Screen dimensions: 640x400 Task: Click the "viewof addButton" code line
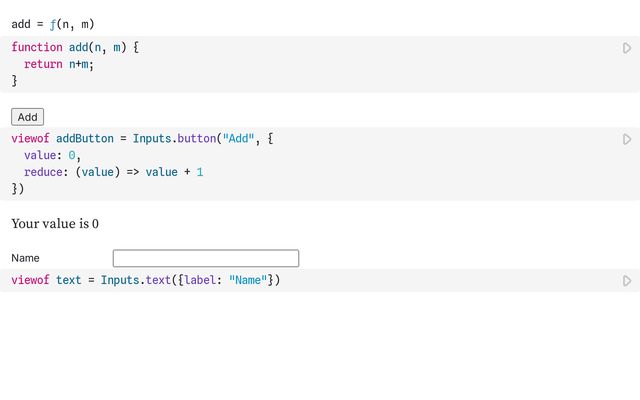tap(60, 139)
